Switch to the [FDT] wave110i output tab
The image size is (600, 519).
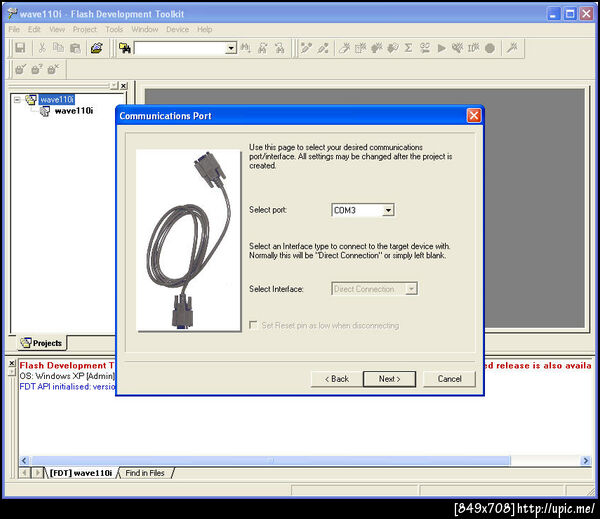81,473
